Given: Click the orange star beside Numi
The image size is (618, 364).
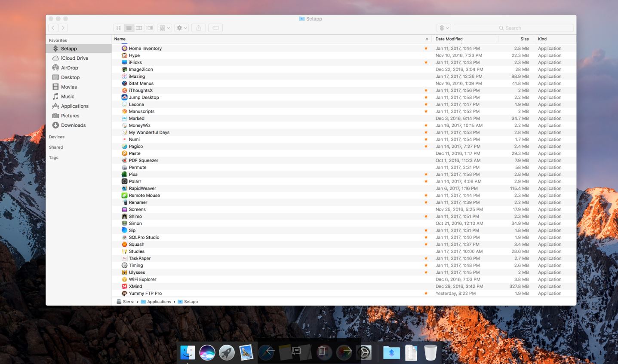Looking at the screenshot, I should [x=426, y=139].
